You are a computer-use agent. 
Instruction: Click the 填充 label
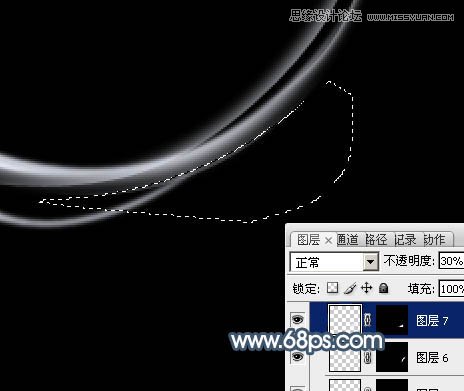pos(421,288)
